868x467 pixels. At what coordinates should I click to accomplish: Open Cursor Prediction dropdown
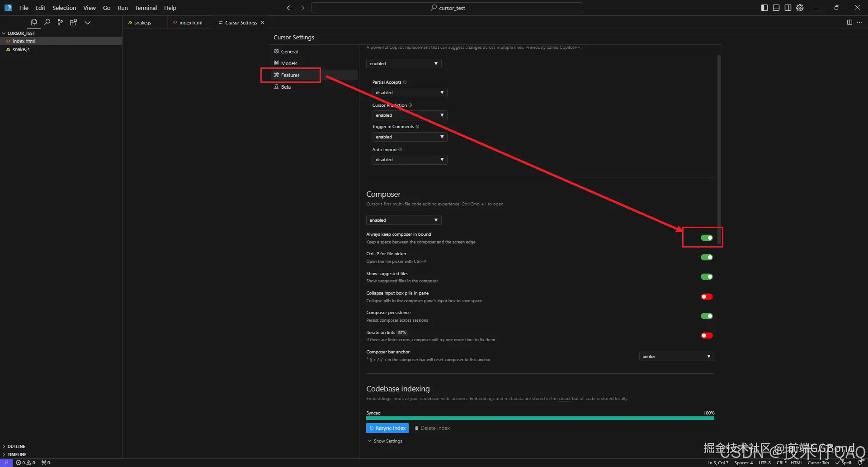410,115
